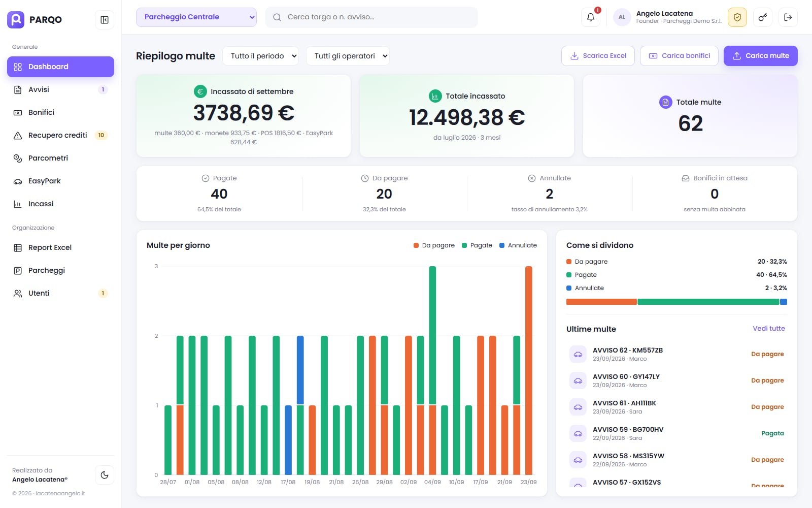The height and width of the screenshot is (508, 812).
Task: Collapse the sidebar with the panel icon
Action: click(105, 20)
